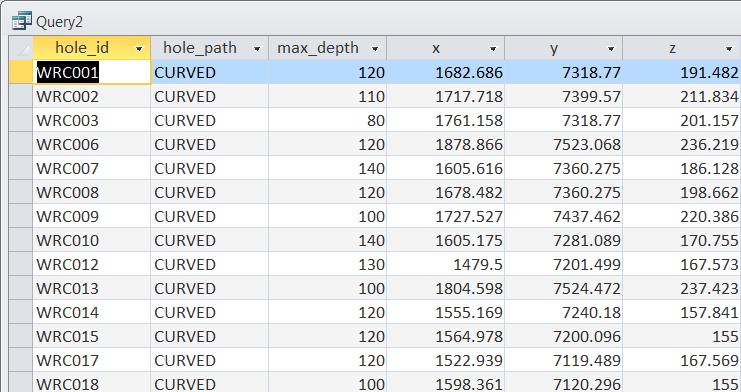Click the z value 211.834
Image resolution: width=741 pixels, height=392 pixels.
[682, 96]
